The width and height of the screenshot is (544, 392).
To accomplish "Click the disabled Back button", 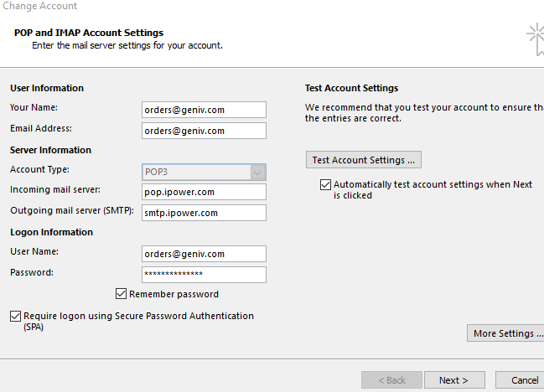I will pos(391,380).
